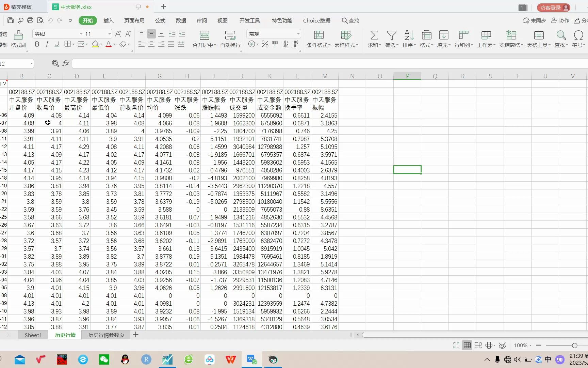Click the zoom magnifier beside formula bar
This screenshot has height=368, width=588.
tap(55, 63)
